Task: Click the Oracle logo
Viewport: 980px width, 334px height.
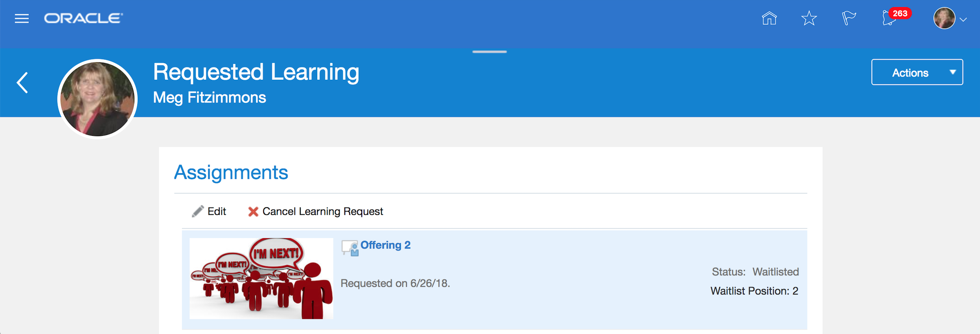Action: pos(83,19)
